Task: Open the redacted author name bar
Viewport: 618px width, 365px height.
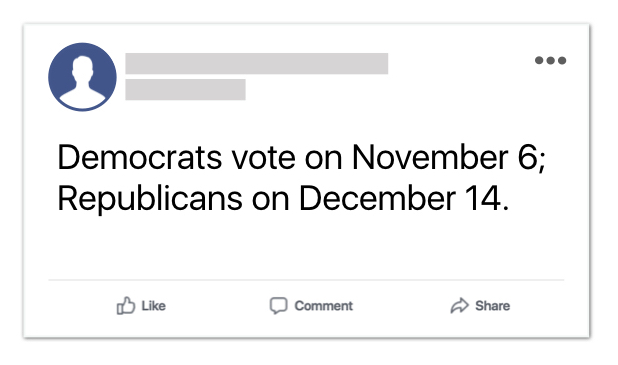Action: pos(257,63)
